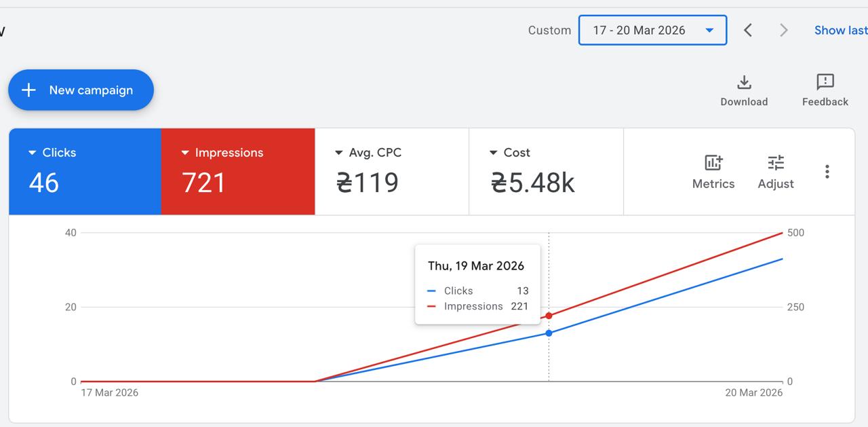
Task: Open the date range dropdown 17 - 20 Mar 2026
Action: tap(652, 31)
